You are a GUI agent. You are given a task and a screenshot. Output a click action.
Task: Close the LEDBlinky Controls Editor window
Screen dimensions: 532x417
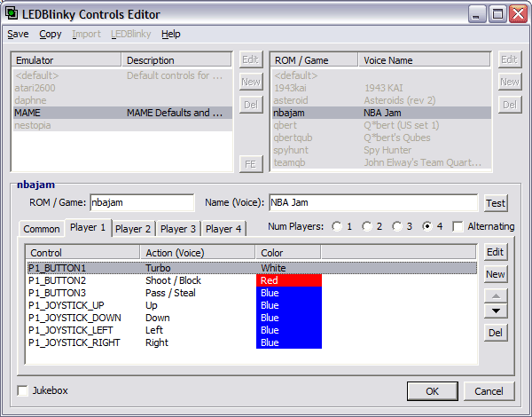pyautogui.click(x=518, y=14)
